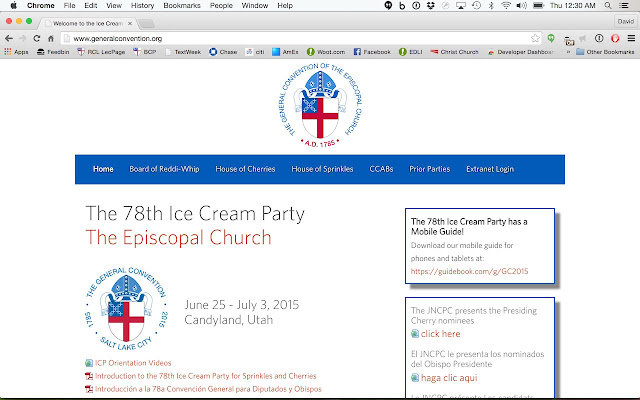Open the Chrome hamburger menu
Screen dimensions: 640x400
click(x=631, y=38)
